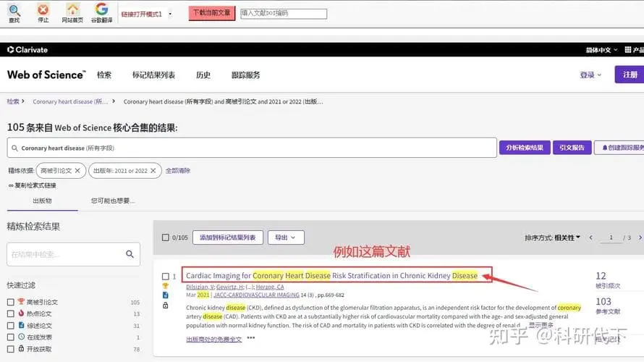Click the clock icon beside 在线发表 filter
The height and width of the screenshot is (362, 644).
click(22, 337)
